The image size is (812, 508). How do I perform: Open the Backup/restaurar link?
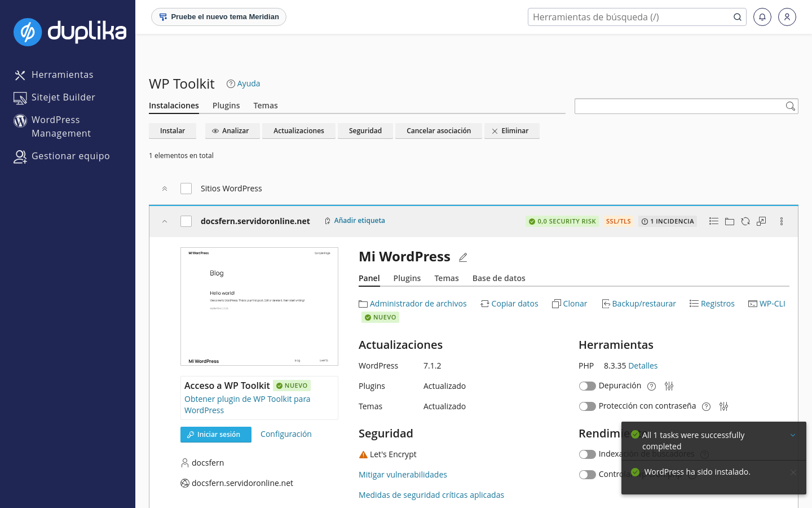click(x=639, y=304)
